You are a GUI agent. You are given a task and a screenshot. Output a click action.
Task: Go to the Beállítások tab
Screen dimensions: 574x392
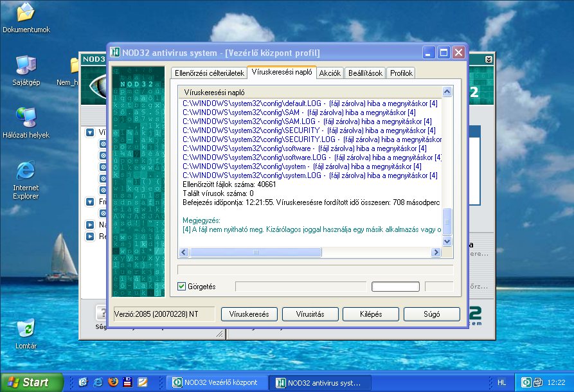tap(365, 73)
